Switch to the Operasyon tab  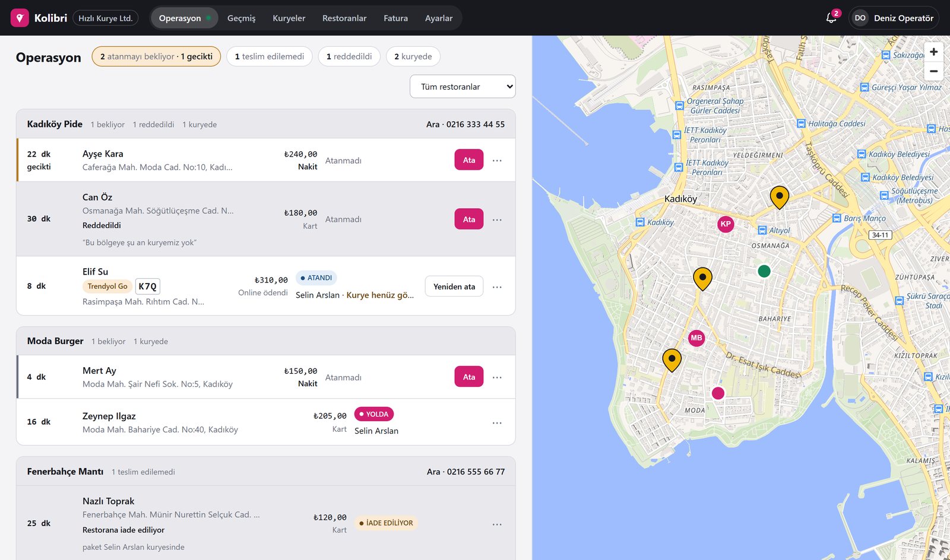pyautogui.click(x=184, y=18)
